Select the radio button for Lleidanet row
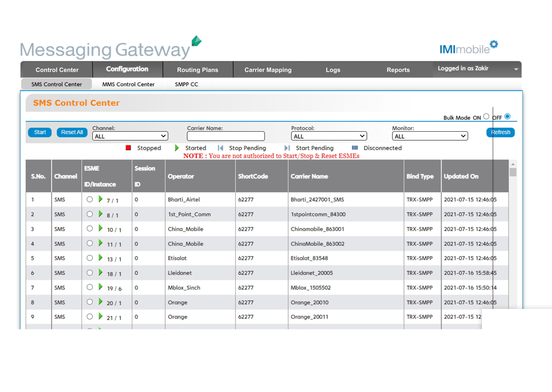Image resolution: width=552 pixels, height=392 pixels. click(x=90, y=273)
